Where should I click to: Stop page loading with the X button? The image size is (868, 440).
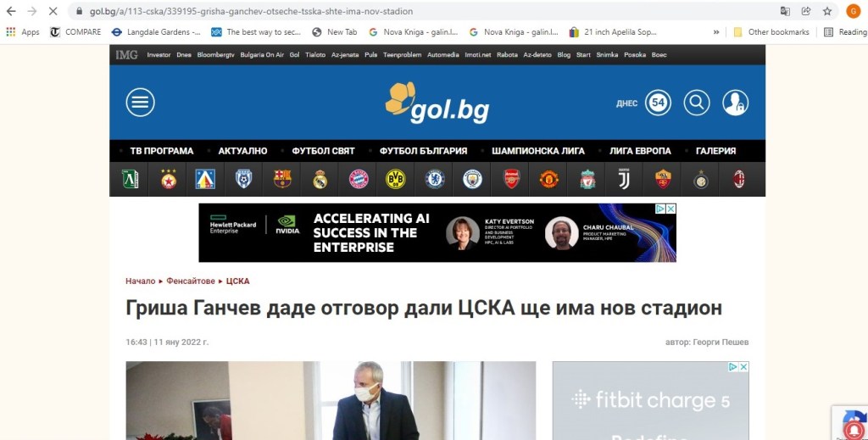point(52,12)
